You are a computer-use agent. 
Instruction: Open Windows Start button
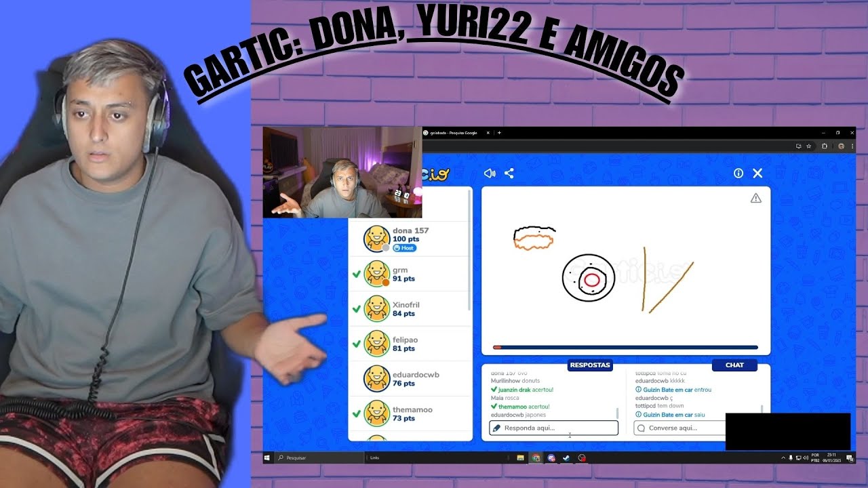click(x=269, y=457)
